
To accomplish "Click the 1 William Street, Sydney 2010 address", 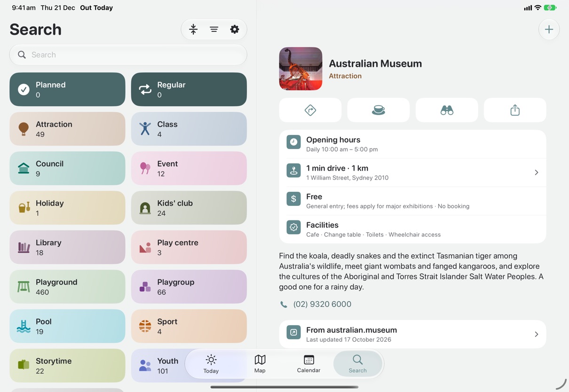I will click(x=348, y=178).
